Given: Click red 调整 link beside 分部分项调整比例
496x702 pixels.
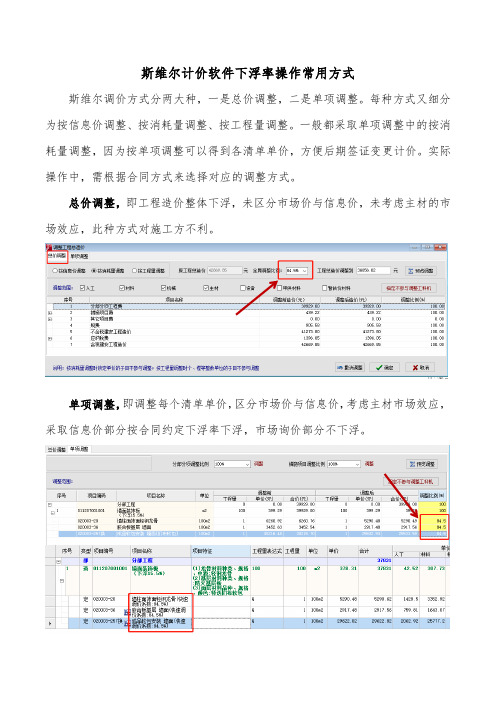Looking at the screenshot, I should coord(258,464).
